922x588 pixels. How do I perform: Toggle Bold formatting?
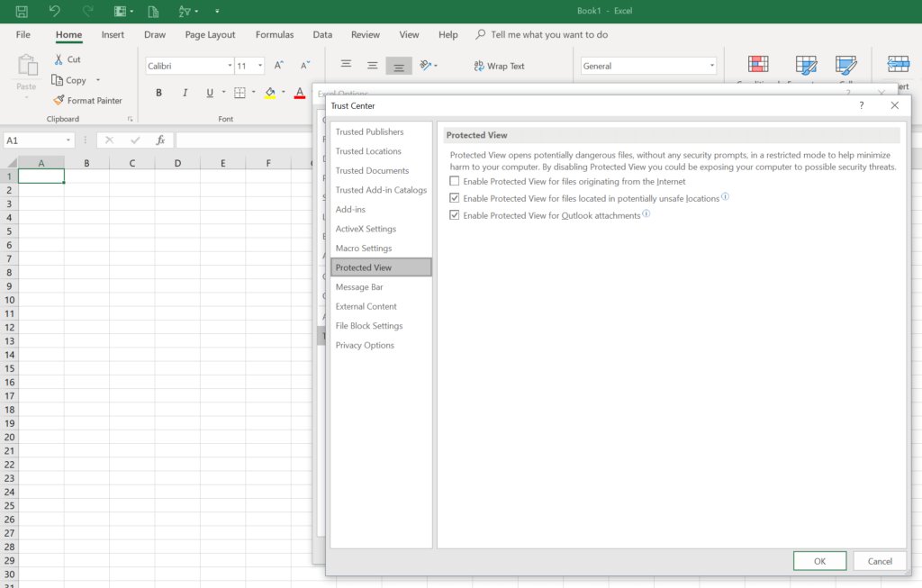[x=158, y=93]
